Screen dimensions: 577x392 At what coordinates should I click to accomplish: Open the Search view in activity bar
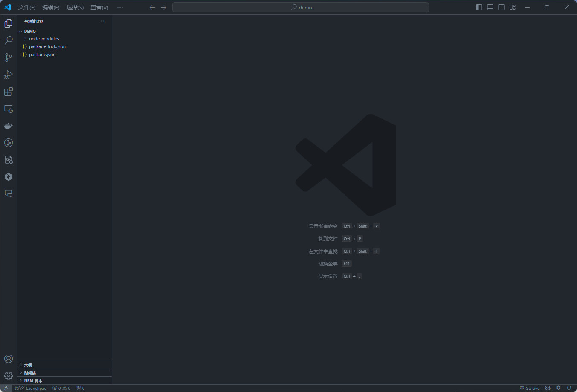tap(9, 40)
